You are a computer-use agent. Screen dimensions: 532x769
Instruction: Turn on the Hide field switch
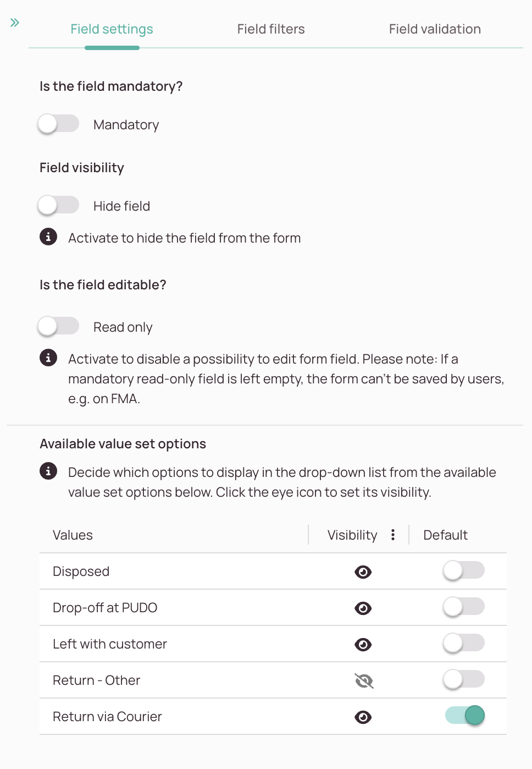[x=58, y=205]
